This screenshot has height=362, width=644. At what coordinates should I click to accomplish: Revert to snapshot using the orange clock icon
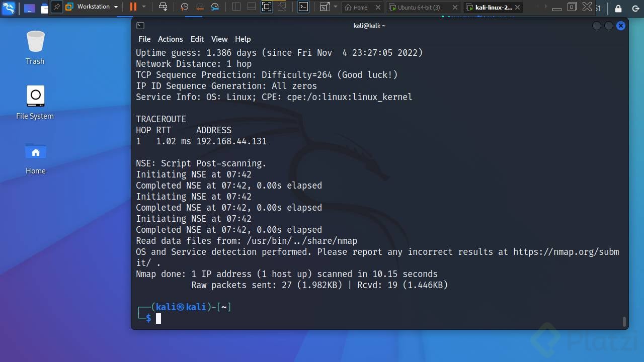[200, 7]
